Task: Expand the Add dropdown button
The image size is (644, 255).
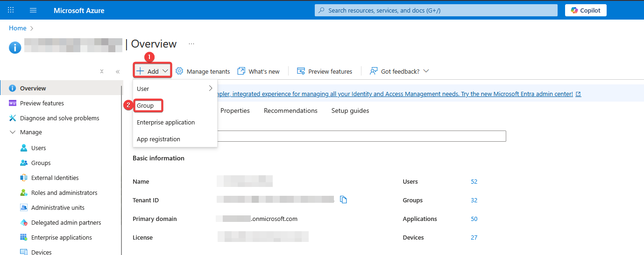Action: [x=153, y=71]
